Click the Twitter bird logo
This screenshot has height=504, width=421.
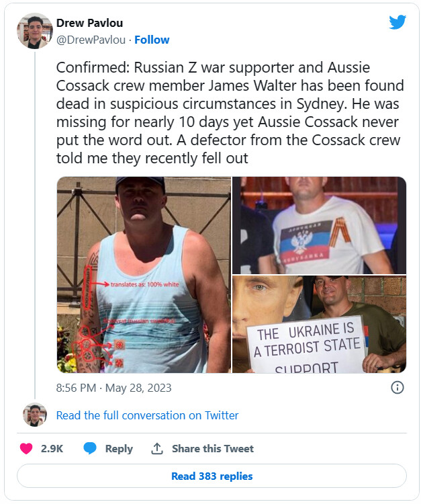point(397,22)
